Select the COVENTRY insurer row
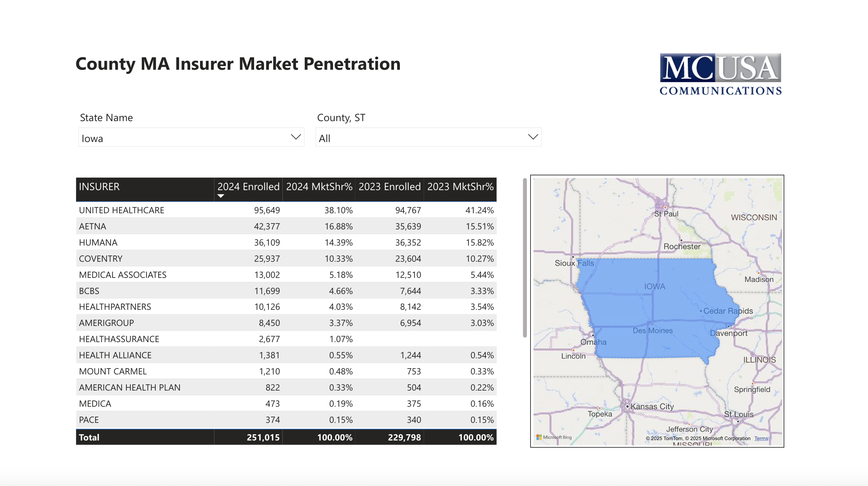Screen dimensions: 868x486 [x=286, y=258]
